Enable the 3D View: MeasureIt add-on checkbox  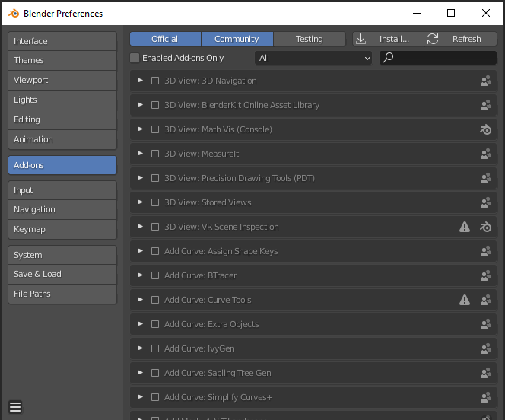(x=155, y=154)
